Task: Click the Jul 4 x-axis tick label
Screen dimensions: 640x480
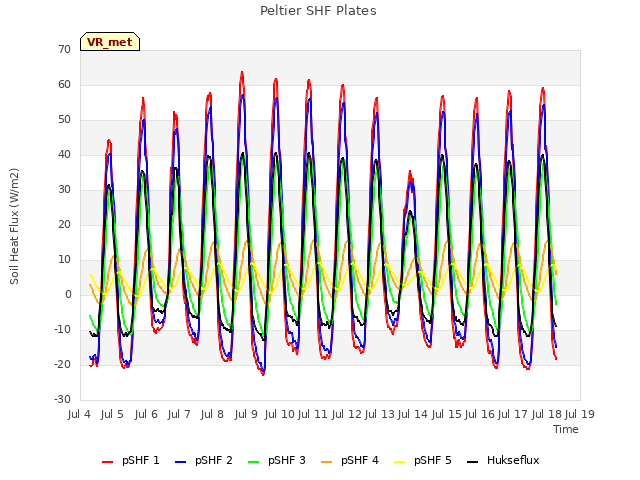Action: [79, 414]
